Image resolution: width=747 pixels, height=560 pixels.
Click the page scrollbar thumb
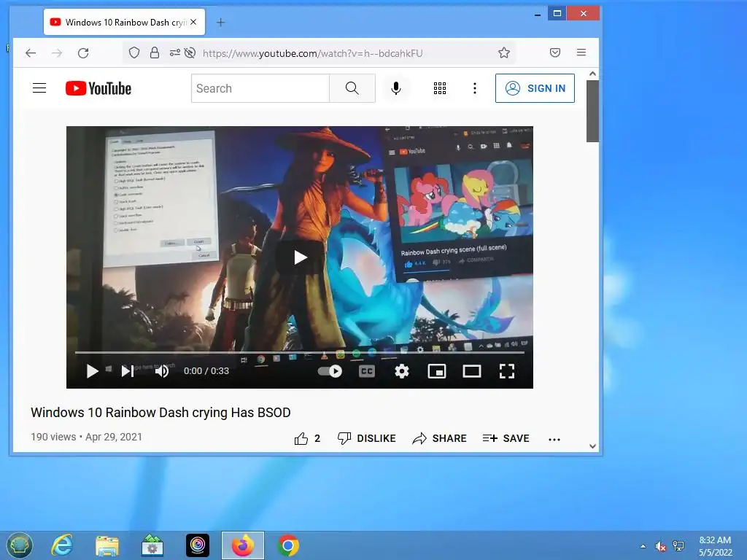coord(592,111)
